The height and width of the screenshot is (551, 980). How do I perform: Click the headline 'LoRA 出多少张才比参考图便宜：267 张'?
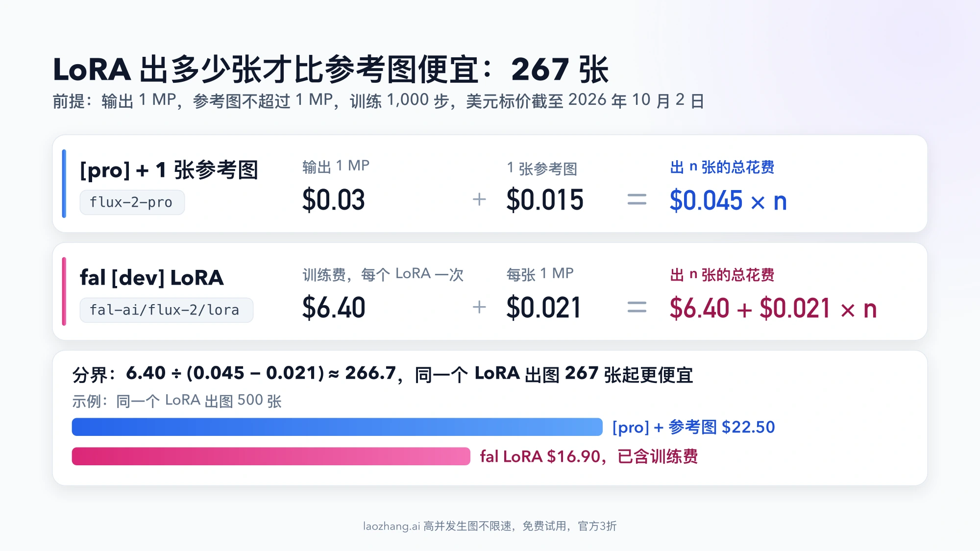point(331,69)
